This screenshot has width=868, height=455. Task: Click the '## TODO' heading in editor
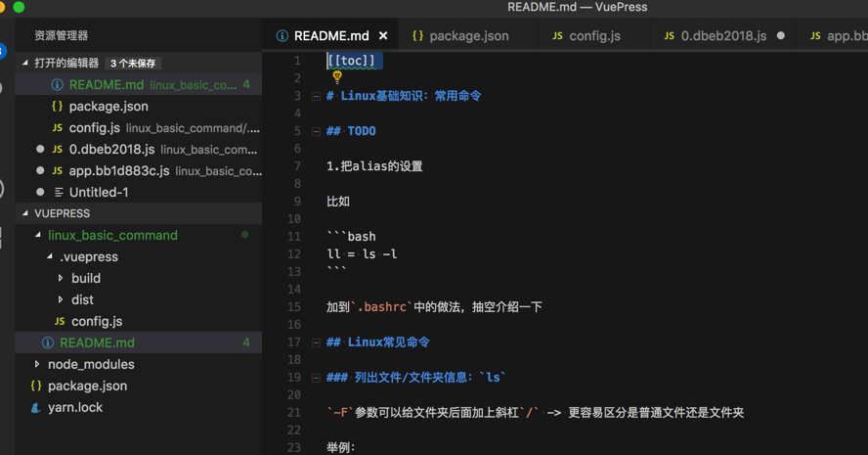pos(351,131)
